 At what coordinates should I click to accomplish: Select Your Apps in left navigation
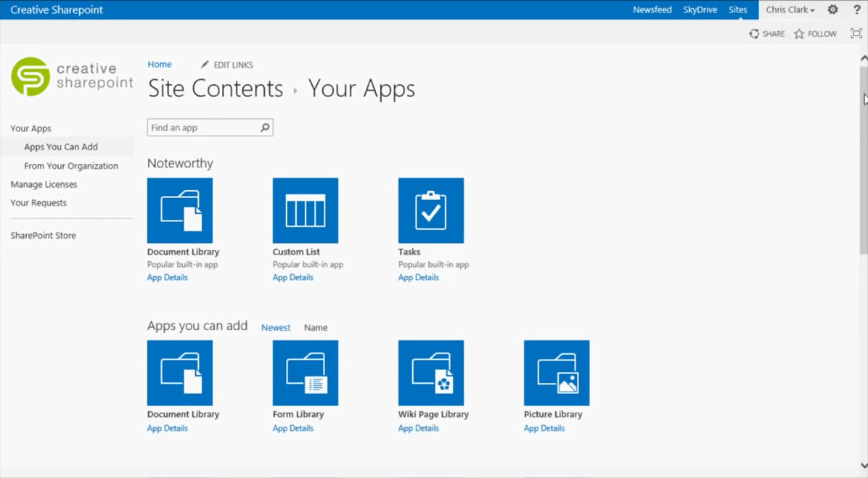pos(31,128)
